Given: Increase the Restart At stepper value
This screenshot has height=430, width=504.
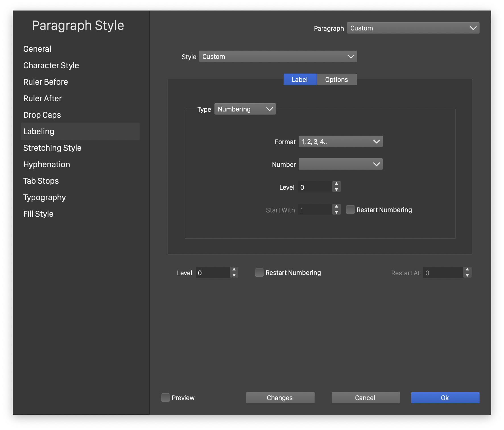Looking at the screenshot, I should point(467,270).
